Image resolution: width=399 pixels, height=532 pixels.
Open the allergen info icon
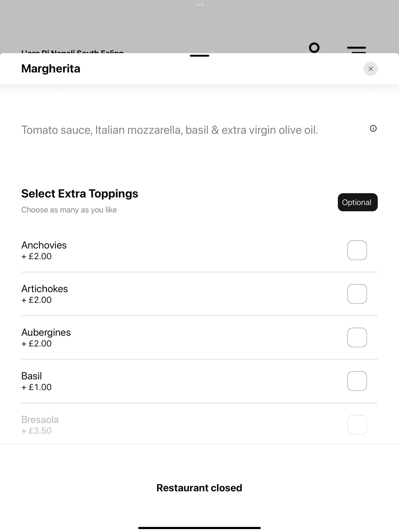373,129
